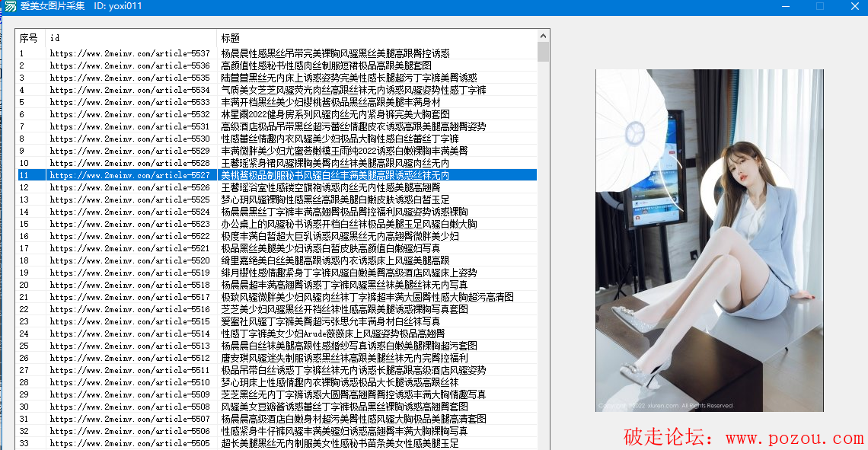The width and height of the screenshot is (868, 450).
Task: Click the list scrollbar up arrow
Action: (x=543, y=36)
